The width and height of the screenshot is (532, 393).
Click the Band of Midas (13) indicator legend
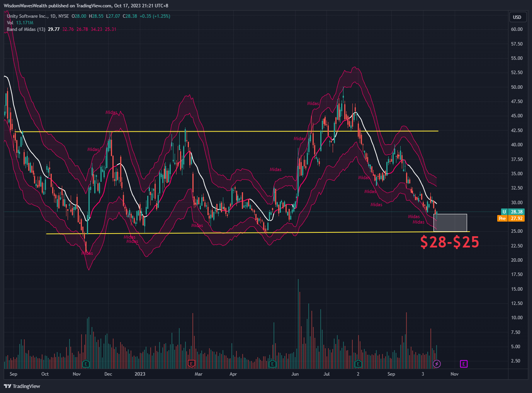click(26, 29)
